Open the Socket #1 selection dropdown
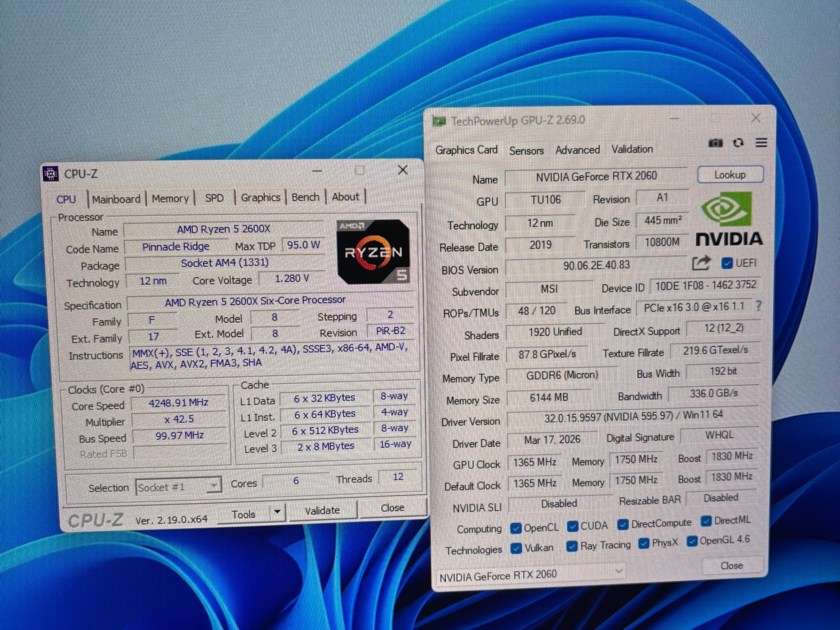840x630 pixels. point(178,486)
